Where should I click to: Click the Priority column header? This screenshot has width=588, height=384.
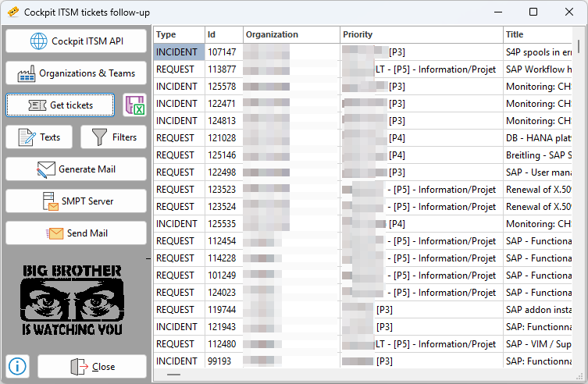[x=420, y=34]
